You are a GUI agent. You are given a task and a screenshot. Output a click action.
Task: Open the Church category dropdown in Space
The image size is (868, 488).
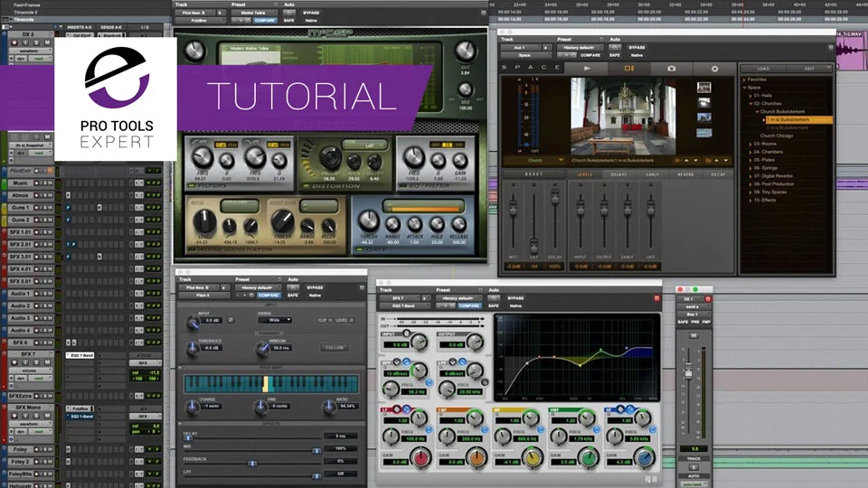[x=534, y=161]
